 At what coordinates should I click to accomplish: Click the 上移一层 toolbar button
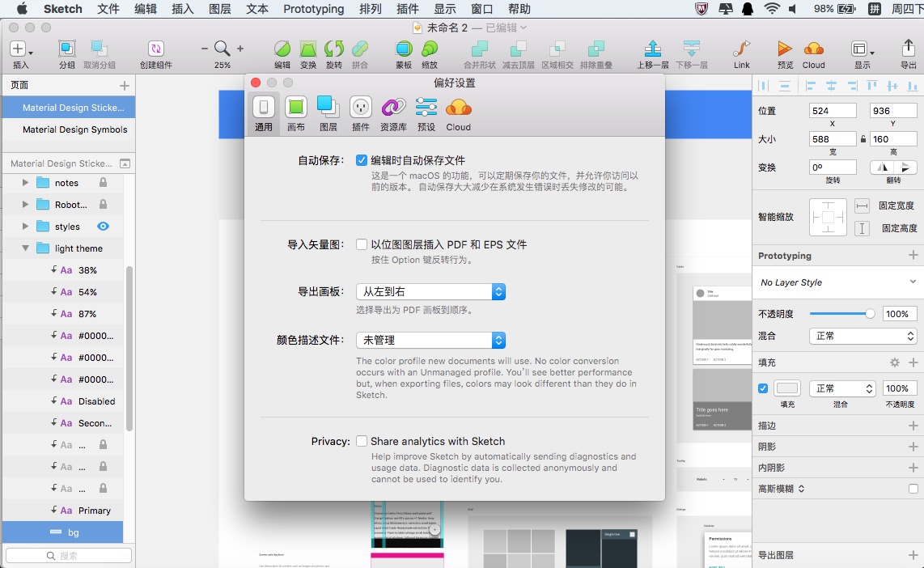click(x=652, y=48)
